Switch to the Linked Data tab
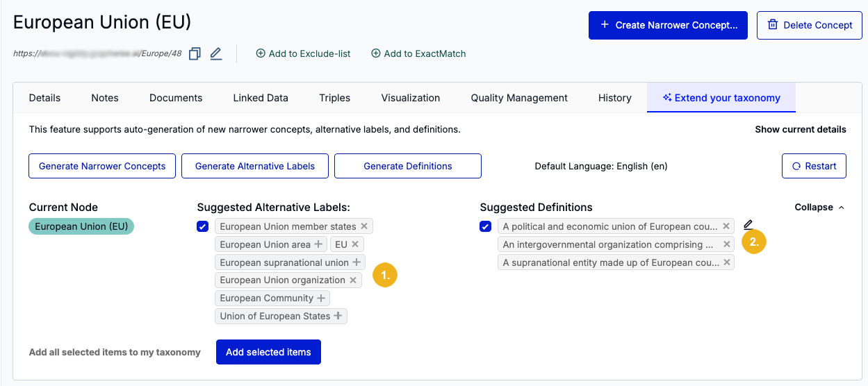Image resolution: width=868 pixels, height=386 pixels. 261,98
